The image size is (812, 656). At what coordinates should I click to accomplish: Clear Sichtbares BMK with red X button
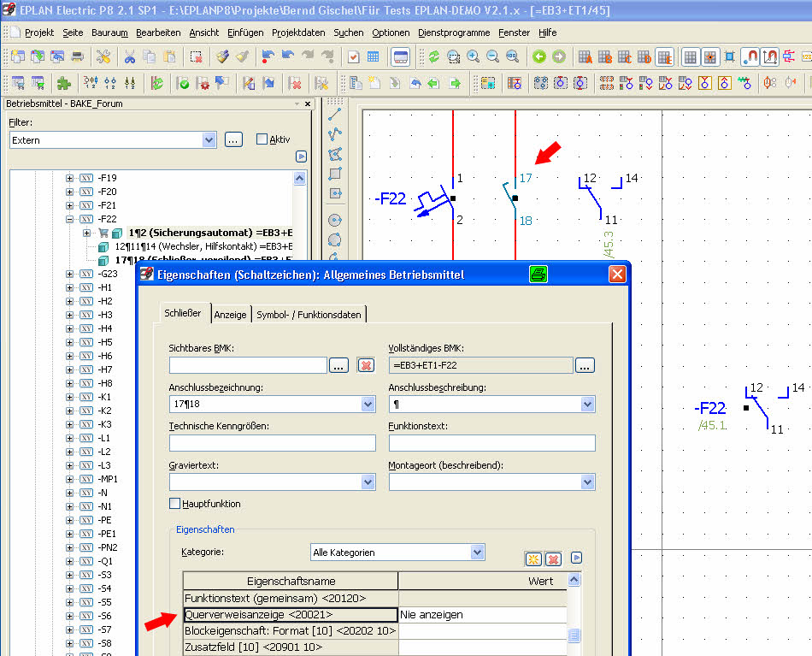(x=366, y=365)
